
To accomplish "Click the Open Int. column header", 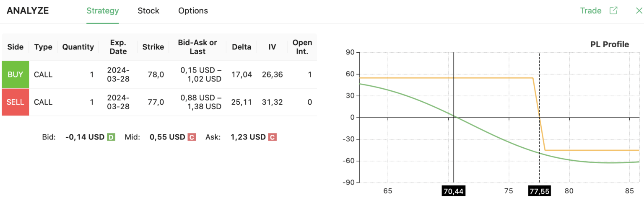I will pos(302,47).
